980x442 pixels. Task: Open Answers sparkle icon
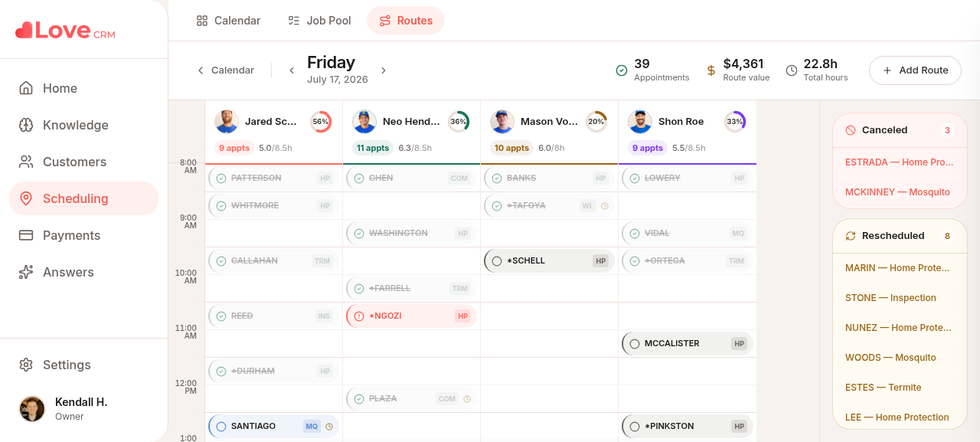[26, 272]
